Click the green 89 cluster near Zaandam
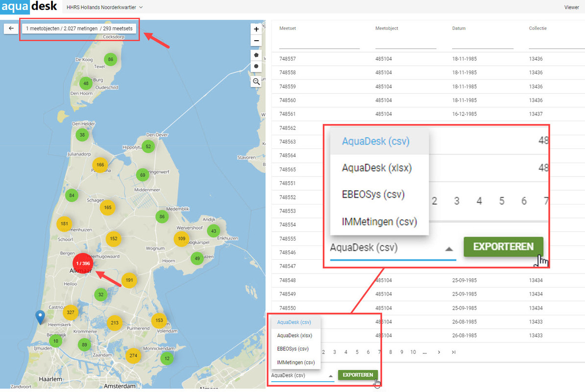The height and width of the screenshot is (392, 585). (84, 344)
